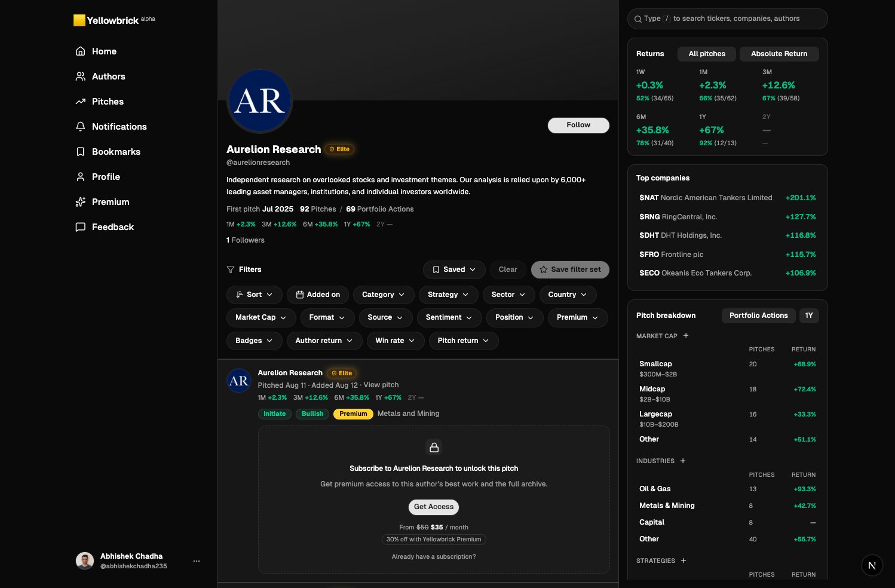Image resolution: width=895 pixels, height=588 pixels.
Task: Click the Yellowbrick logo square
Action: coord(79,20)
